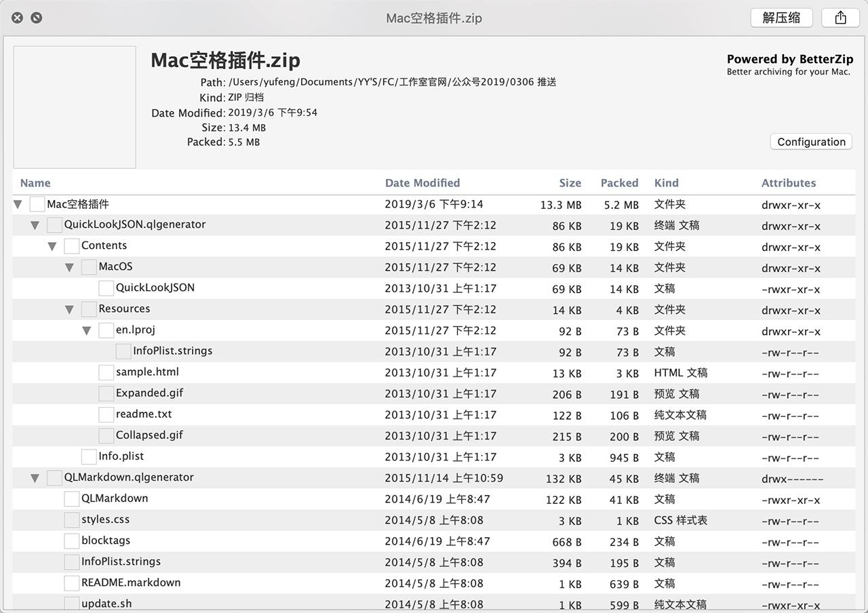Screen dimensions: 868x613
Task: Click the file icon beside sample.html
Action: [x=106, y=372]
